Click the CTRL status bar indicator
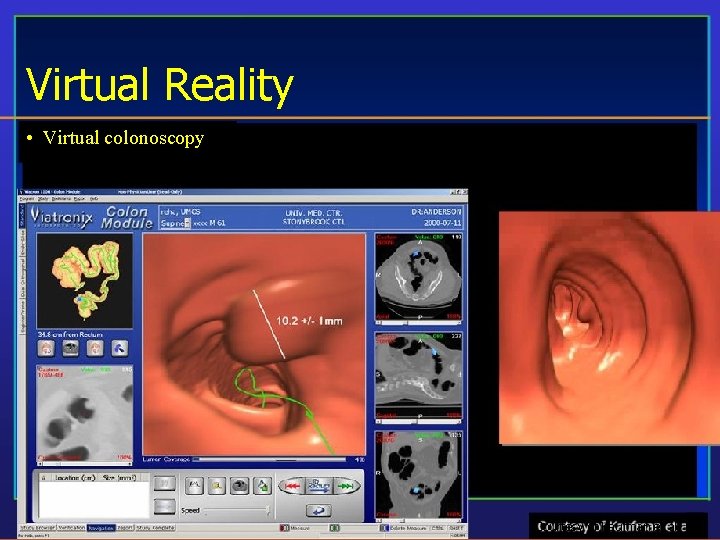 pos(437,528)
